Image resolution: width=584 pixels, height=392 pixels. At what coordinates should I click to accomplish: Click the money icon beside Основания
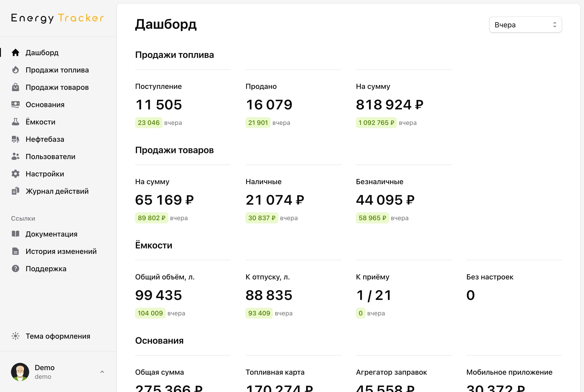[16, 105]
